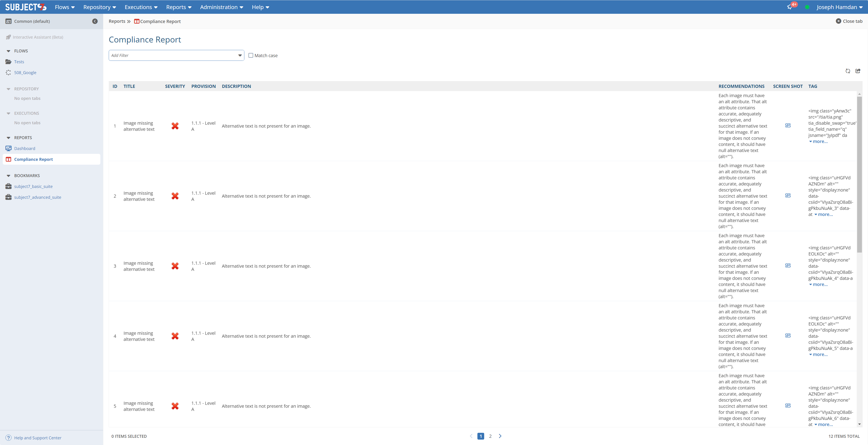The image size is (868, 445).
Task: Collapse sidebar with the left arrow icon
Action: point(95,21)
